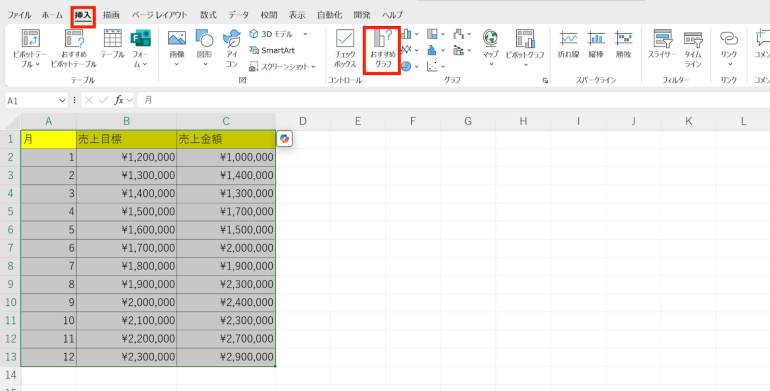770x391 pixels.
Task: Open the Screenshot (スクリーンショット) dropdown
Action: [313, 66]
